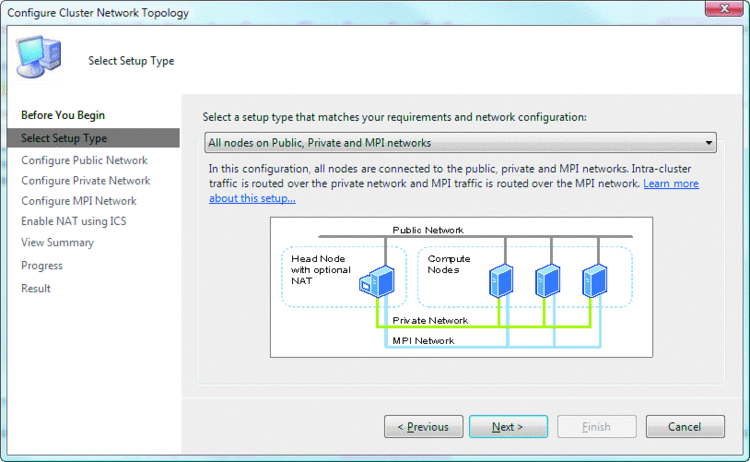Click the Public Network label in diagram

[x=428, y=230]
